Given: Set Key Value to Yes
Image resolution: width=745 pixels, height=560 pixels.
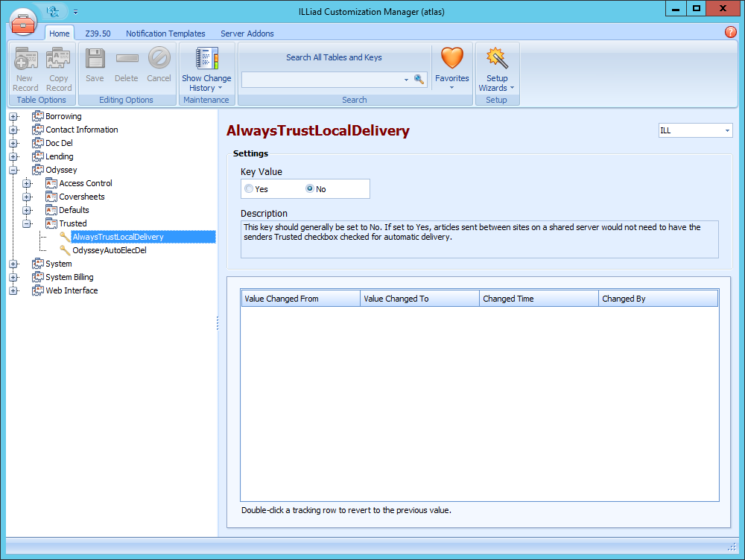Looking at the screenshot, I should click(x=249, y=189).
